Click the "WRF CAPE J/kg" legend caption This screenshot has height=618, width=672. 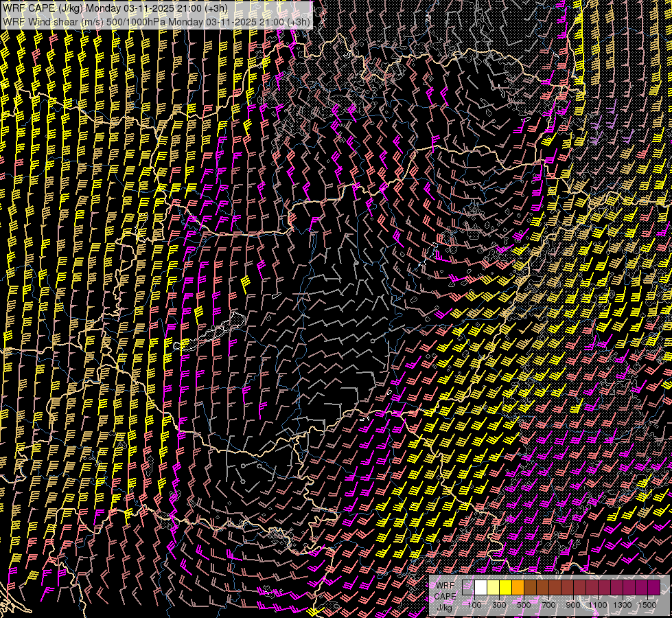click(x=445, y=595)
